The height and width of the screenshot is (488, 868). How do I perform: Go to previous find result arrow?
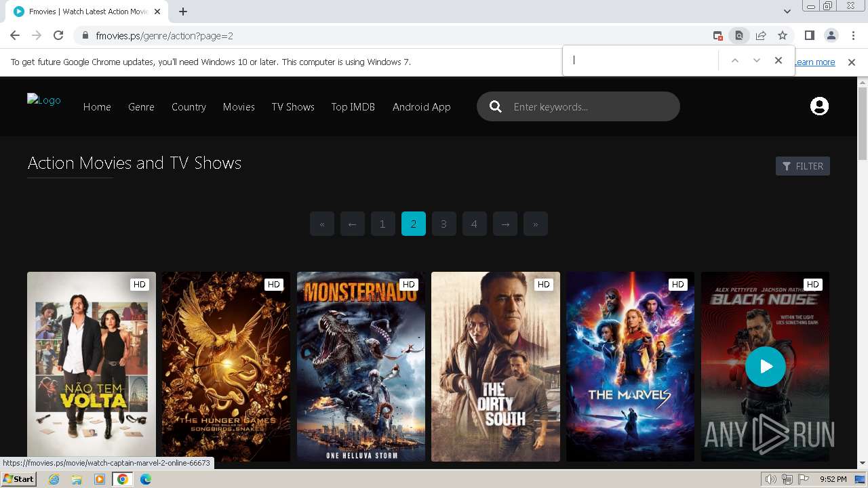(x=734, y=60)
